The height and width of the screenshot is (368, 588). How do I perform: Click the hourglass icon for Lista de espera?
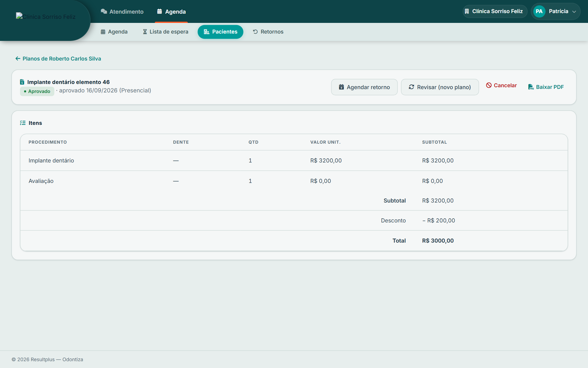145,32
